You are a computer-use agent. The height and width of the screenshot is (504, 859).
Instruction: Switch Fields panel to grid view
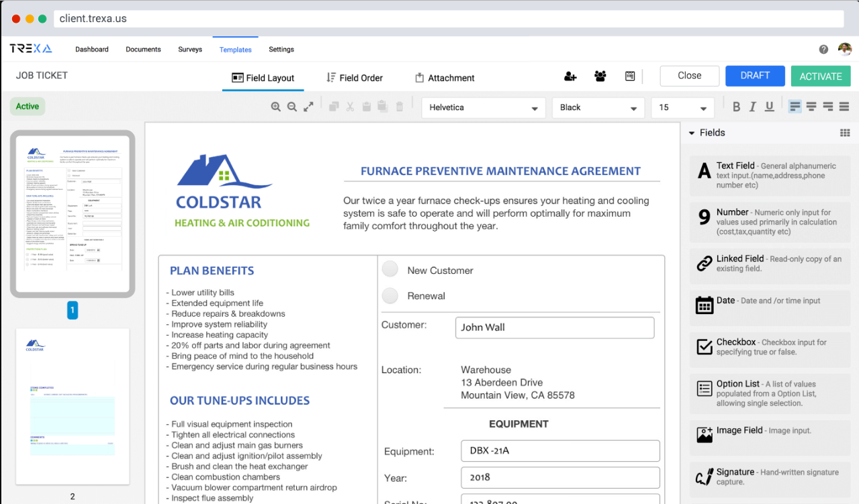coord(845,133)
